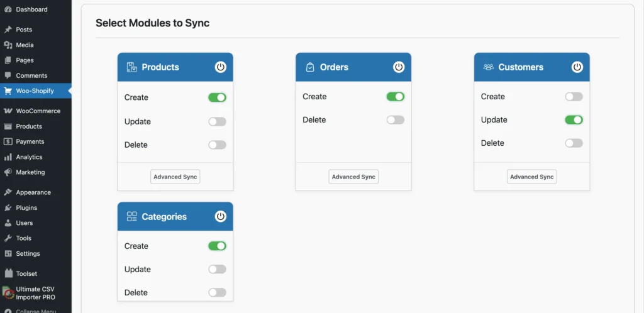The height and width of the screenshot is (313, 644).
Task: Open Advanced Sync for Products
Action: (x=175, y=177)
